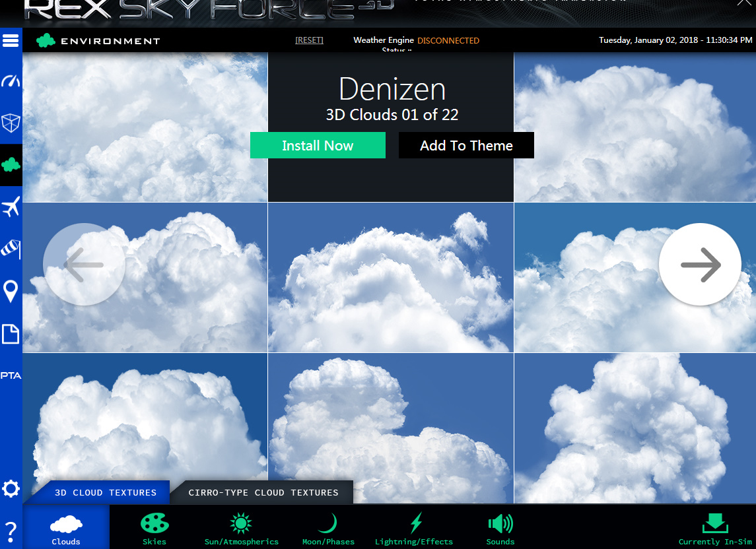Open the Sun/Atmospherics category

pyautogui.click(x=242, y=529)
